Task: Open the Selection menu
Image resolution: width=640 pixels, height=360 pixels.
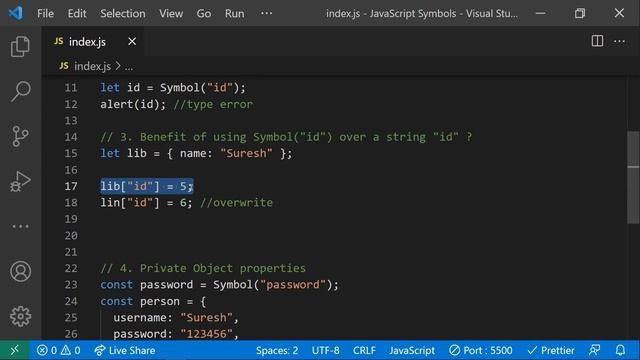Action: point(122,13)
